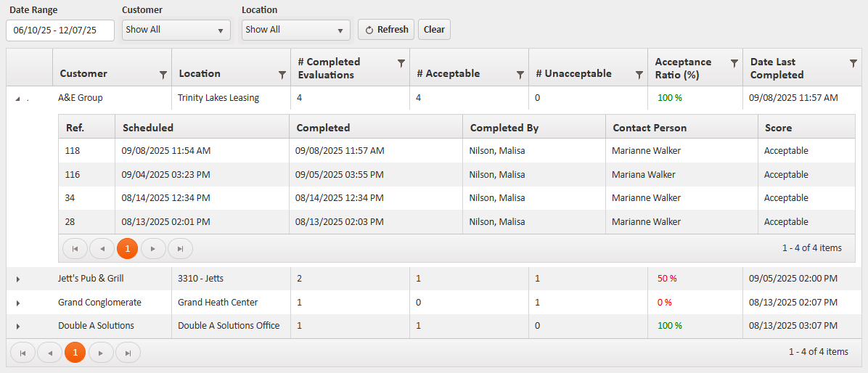
Task: Open the Customer Show All dropdown
Action: [176, 30]
